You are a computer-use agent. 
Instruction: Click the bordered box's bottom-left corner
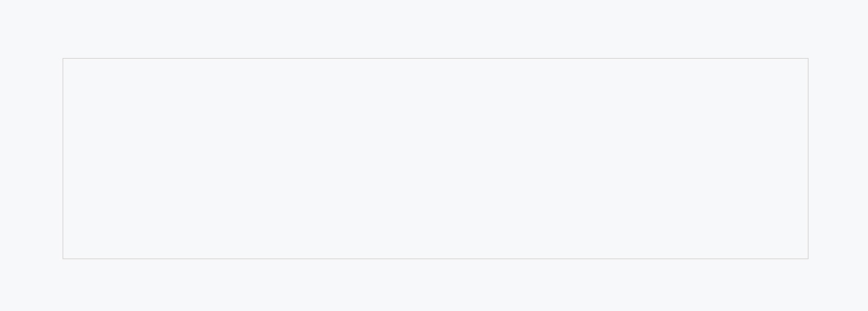tap(63, 259)
